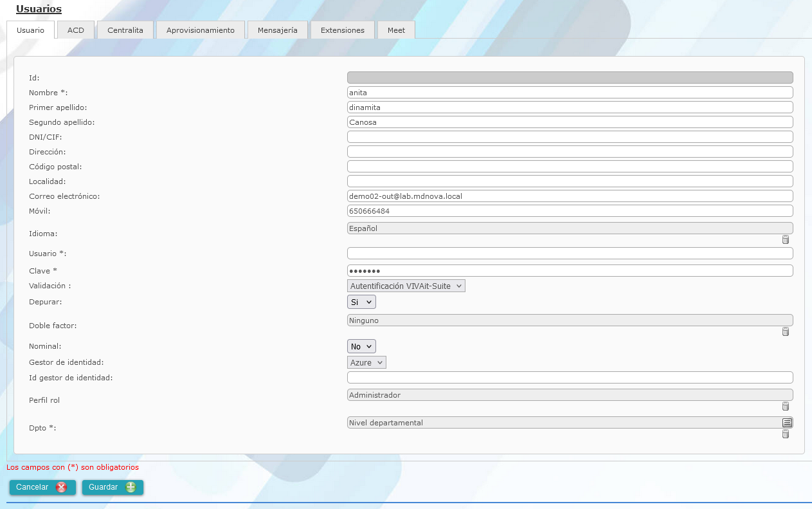This screenshot has width=812, height=509.
Task: Click the Nombre field containing anita
Action: (x=570, y=93)
